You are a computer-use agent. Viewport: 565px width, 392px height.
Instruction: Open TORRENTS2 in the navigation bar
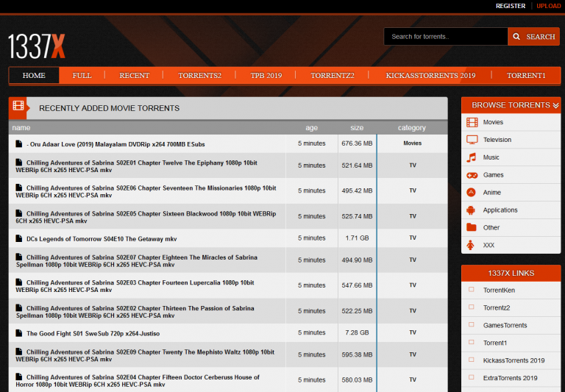pyautogui.click(x=199, y=75)
